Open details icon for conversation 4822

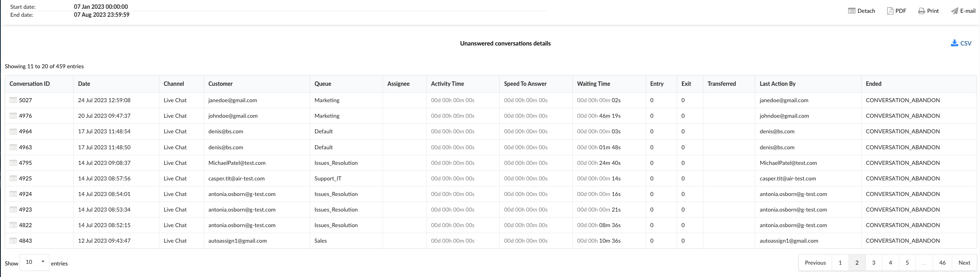(13, 225)
